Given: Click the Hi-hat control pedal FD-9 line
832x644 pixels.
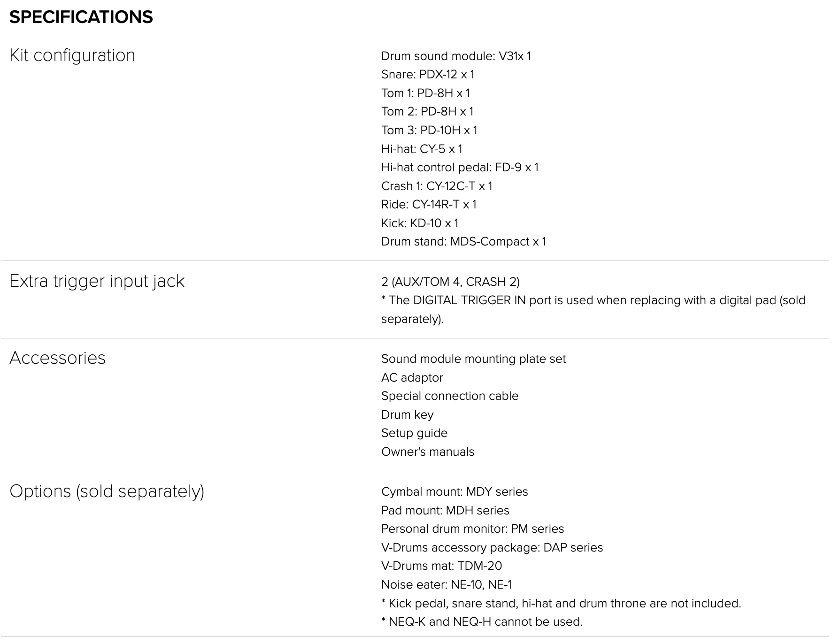Looking at the screenshot, I should (460, 168).
